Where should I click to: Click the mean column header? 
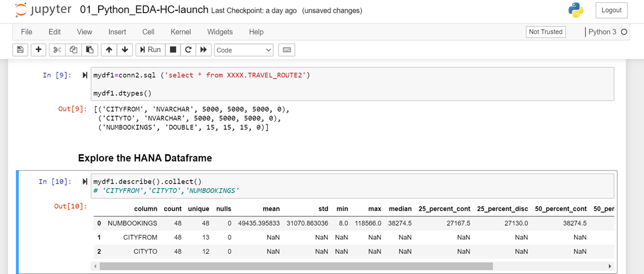pyautogui.click(x=272, y=209)
